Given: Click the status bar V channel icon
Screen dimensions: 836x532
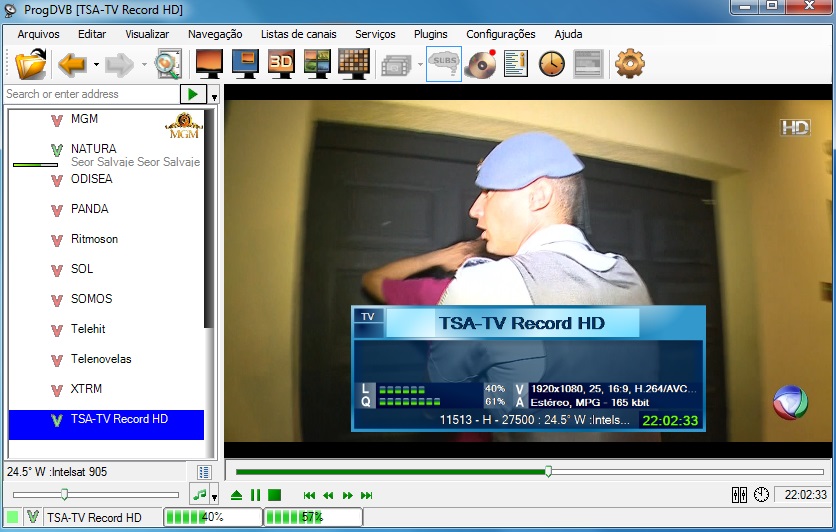Looking at the screenshot, I should [33, 517].
